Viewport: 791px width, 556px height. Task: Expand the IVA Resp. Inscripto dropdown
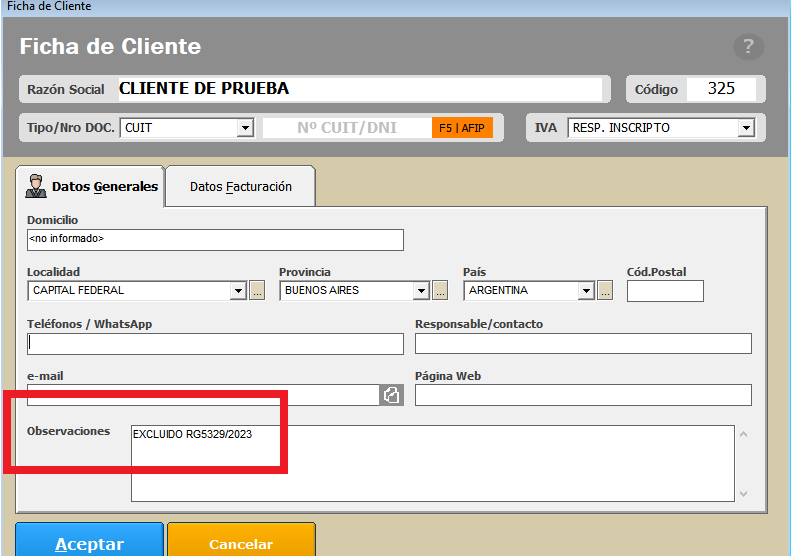tap(745, 128)
